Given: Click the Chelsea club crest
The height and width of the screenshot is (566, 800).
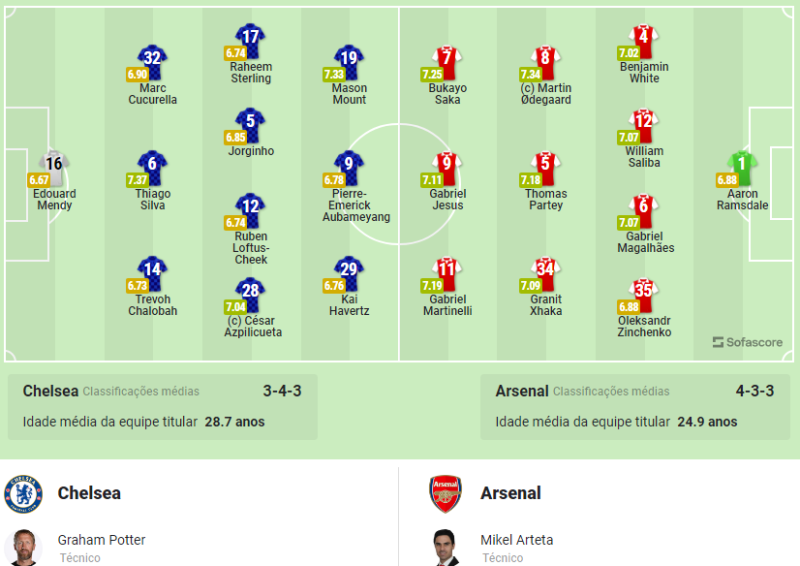Looking at the screenshot, I should [x=24, y=494].
